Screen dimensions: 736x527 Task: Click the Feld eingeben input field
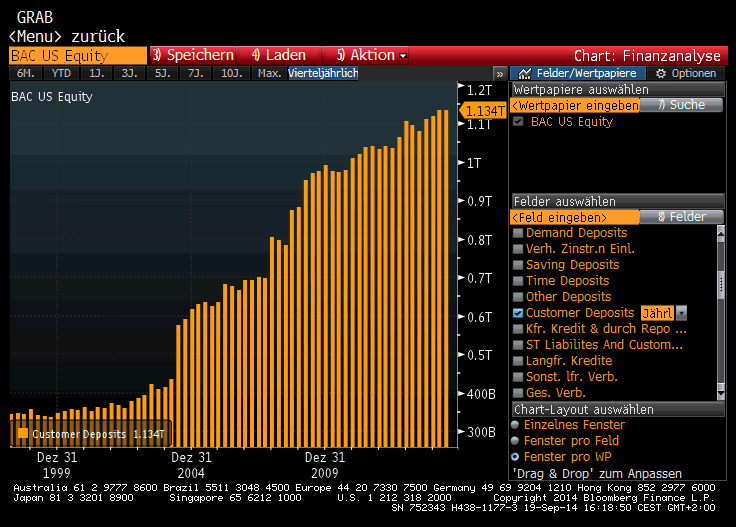click(575, 217)
